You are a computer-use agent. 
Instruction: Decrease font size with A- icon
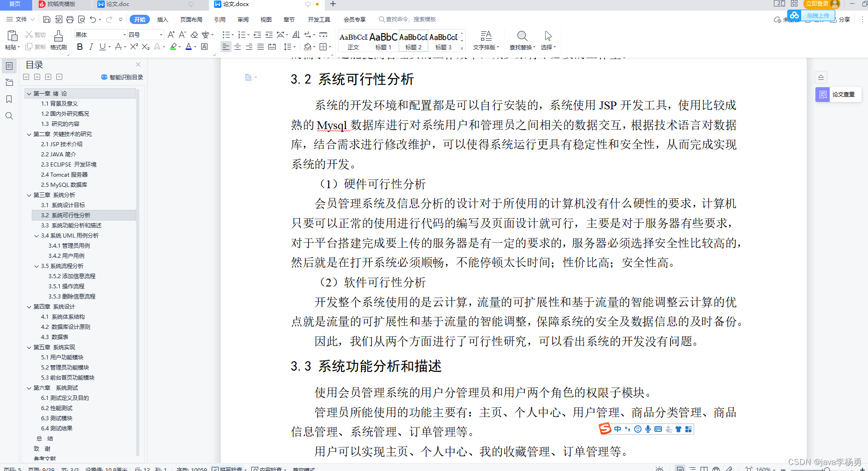[182, 35]
